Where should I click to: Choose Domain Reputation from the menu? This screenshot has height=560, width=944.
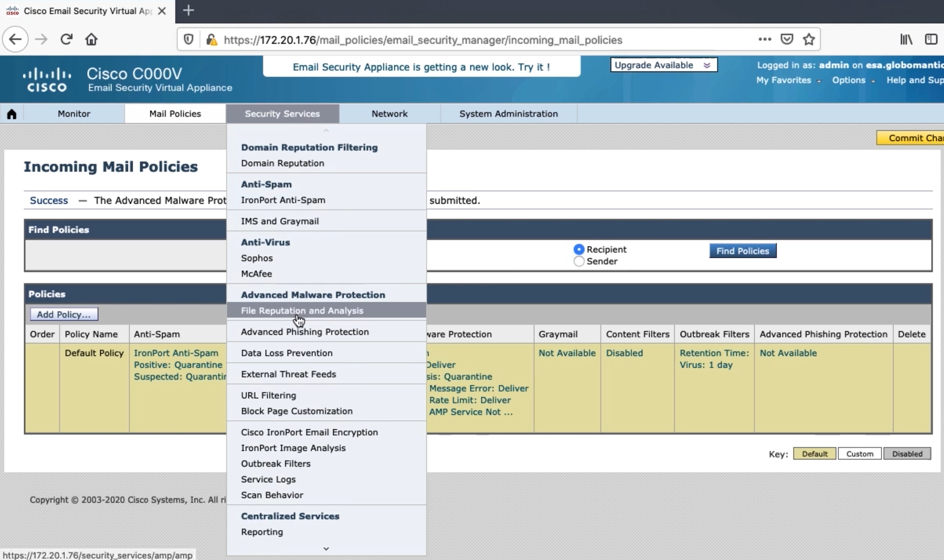pyautogui.click(x=283, y=163)
